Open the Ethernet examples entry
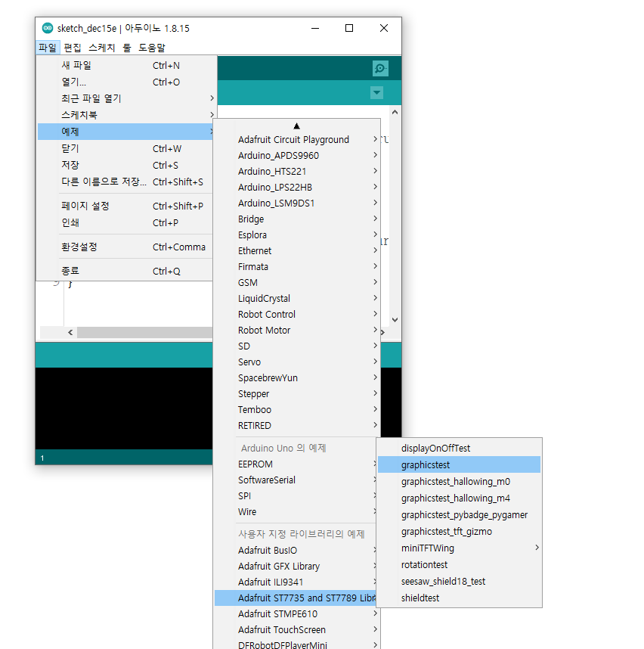The width and height of the screenshot is (644, 649). [297, 251]
